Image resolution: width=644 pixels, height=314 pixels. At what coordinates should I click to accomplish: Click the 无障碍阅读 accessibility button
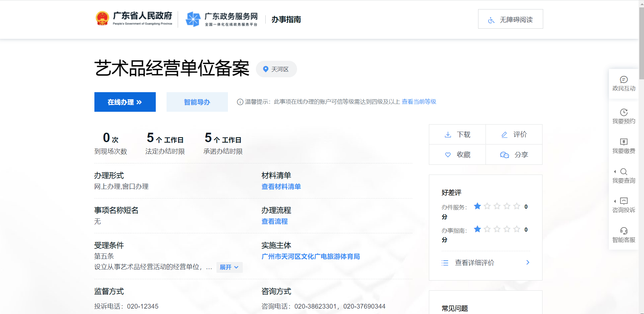pos(510,19)
